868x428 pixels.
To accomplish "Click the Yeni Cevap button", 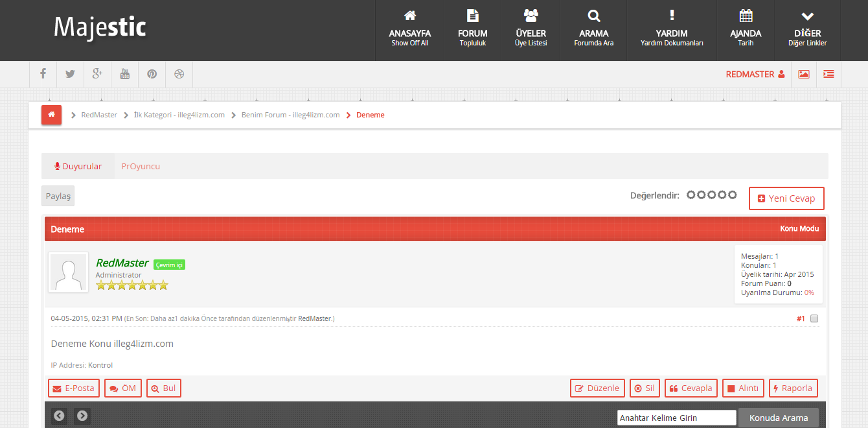I will 786,198.
